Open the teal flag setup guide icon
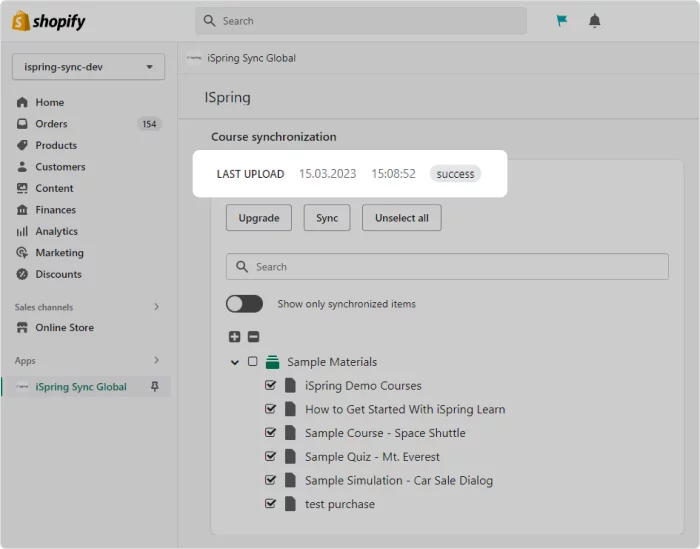 pyautogui.click(x=562, y=21)
